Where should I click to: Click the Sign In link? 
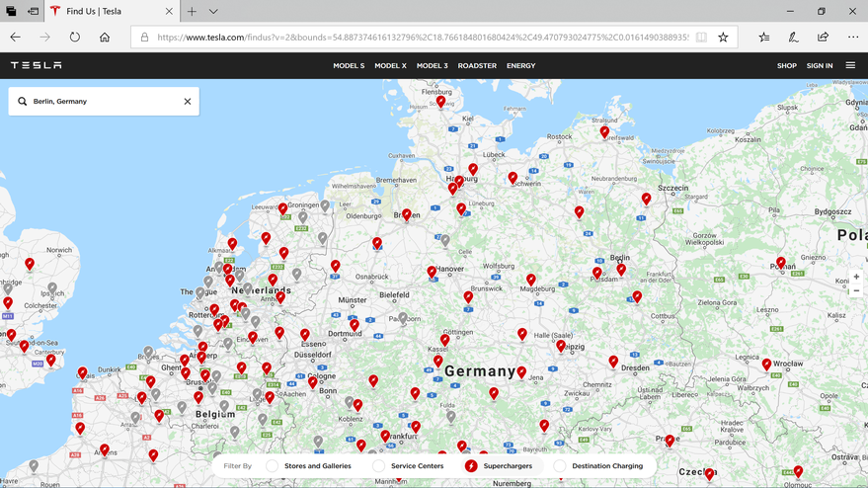pyautogui.click(x=820, y=65)
